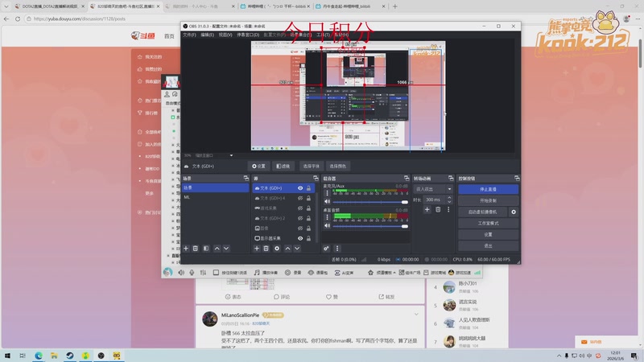Pop out the 场景 dock panel
This screenshot has width=644, height=362.
click(246, 178)
